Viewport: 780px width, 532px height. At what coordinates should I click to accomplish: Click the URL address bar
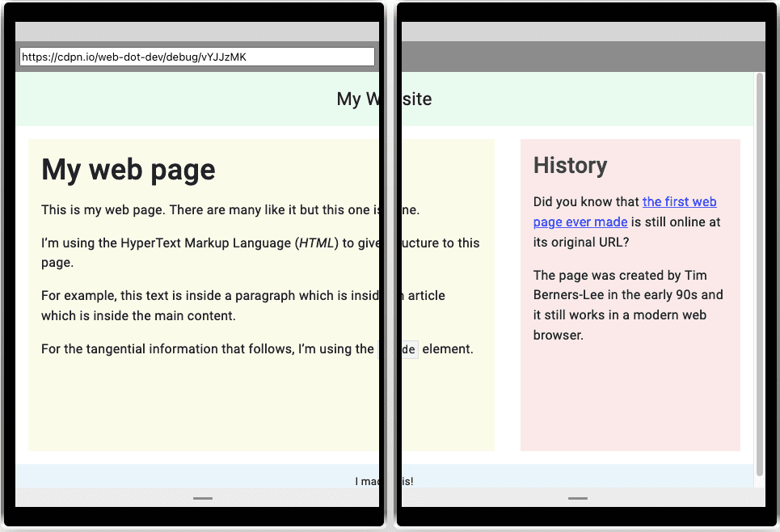pyautogui.click(x=196, y=56)
